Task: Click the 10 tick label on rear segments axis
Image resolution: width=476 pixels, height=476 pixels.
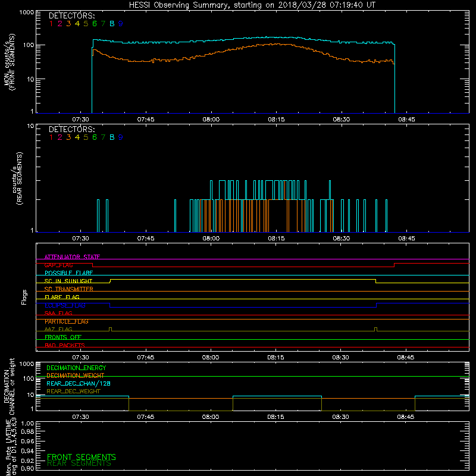Action: [30, 126]
